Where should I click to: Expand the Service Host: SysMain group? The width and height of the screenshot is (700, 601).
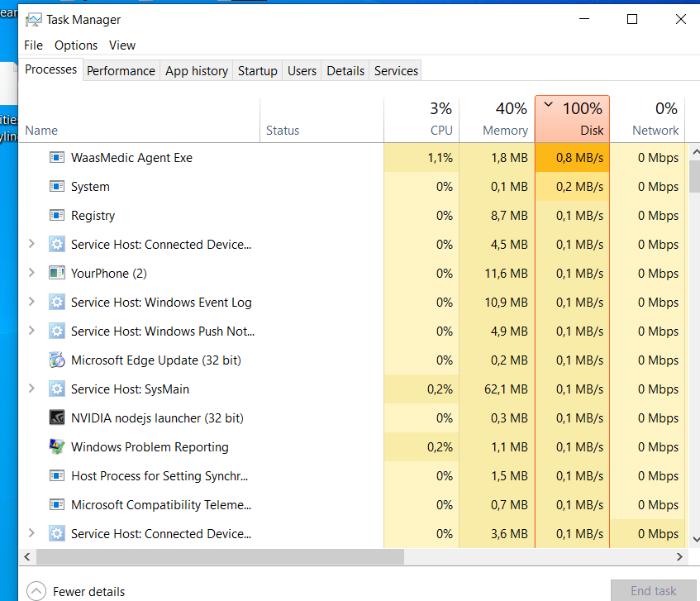31,388
